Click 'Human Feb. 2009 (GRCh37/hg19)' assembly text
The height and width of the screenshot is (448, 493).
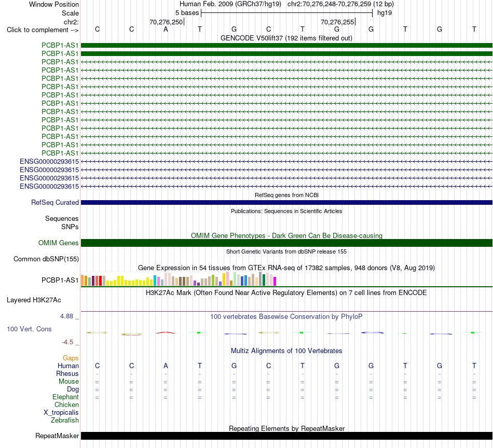(x=230, y=4)
